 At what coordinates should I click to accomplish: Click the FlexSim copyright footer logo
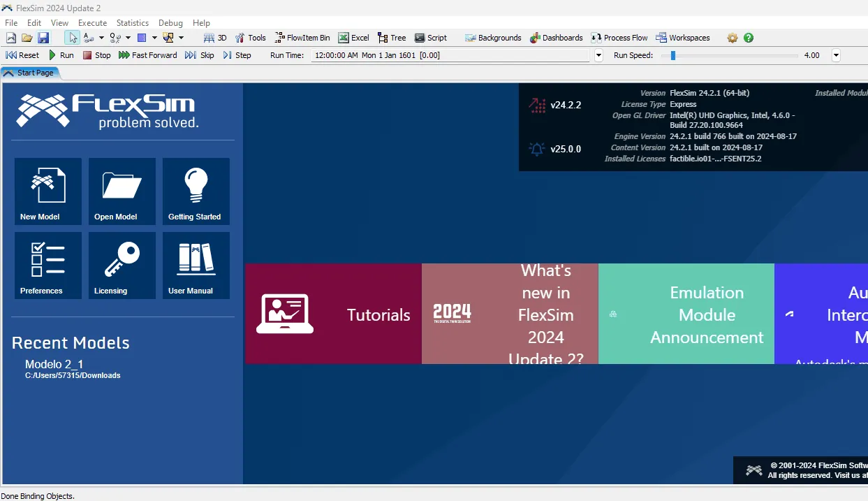click(x=754, y=470)
